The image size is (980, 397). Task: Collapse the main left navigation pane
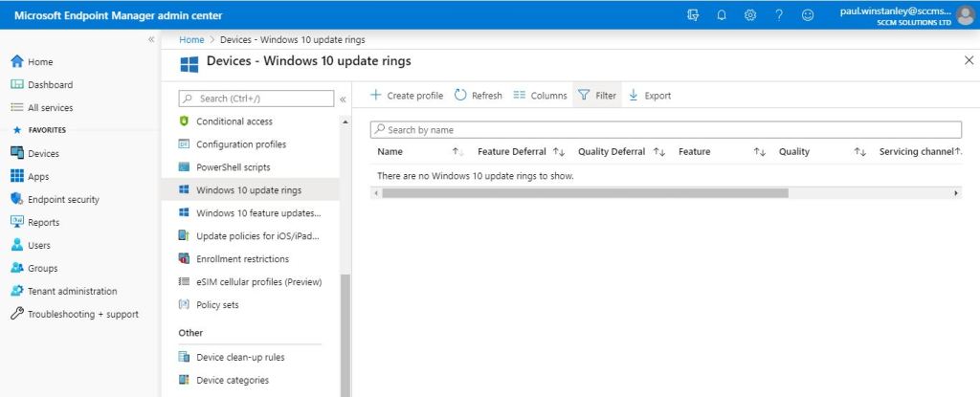[150, 39]
